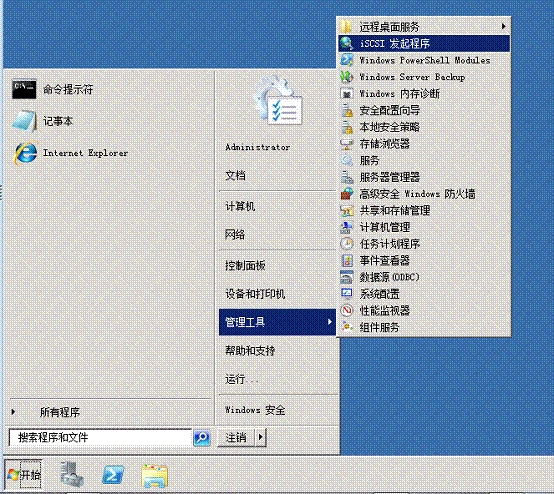Open 记事本 via its notepad icon
Image resolution: width=554 pixels, height=494 pixels.
(x=24, y=121)
